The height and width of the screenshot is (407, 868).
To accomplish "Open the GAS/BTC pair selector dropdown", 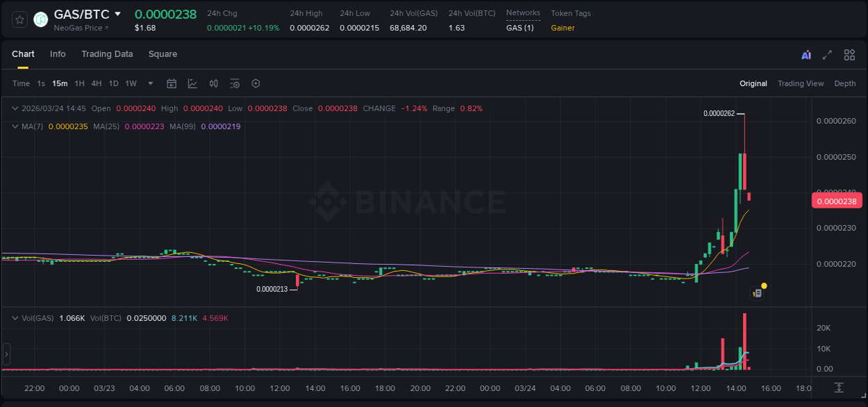I will [118, 14].
